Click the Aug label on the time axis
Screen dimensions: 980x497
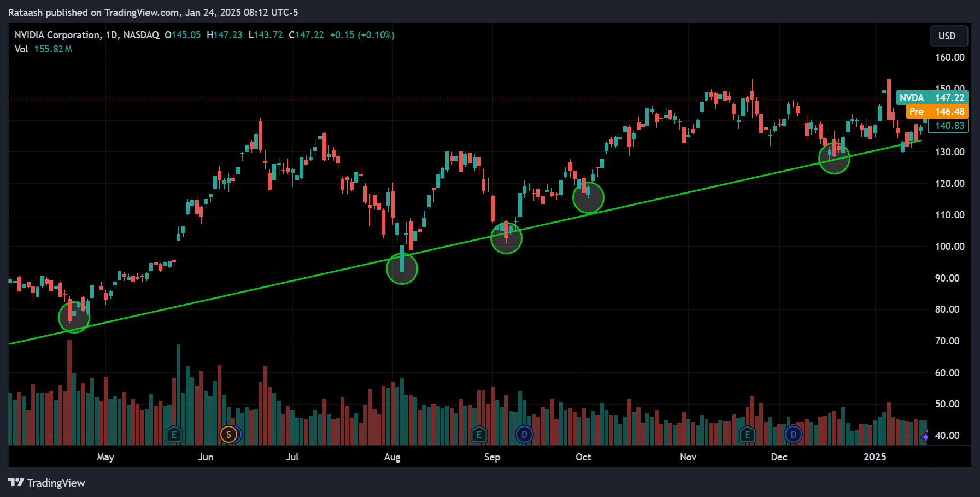click(392, 457)
